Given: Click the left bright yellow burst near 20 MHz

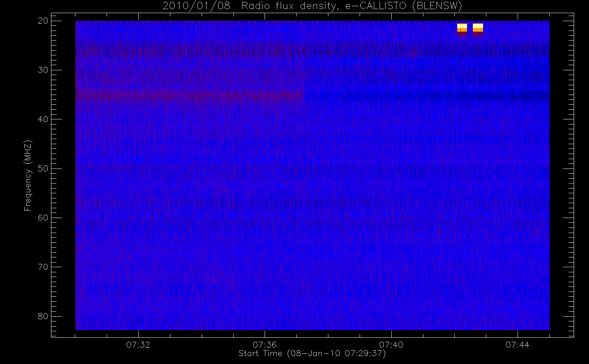Looking at the screenshot, I should pyautogui.click(x=462, y=28).
